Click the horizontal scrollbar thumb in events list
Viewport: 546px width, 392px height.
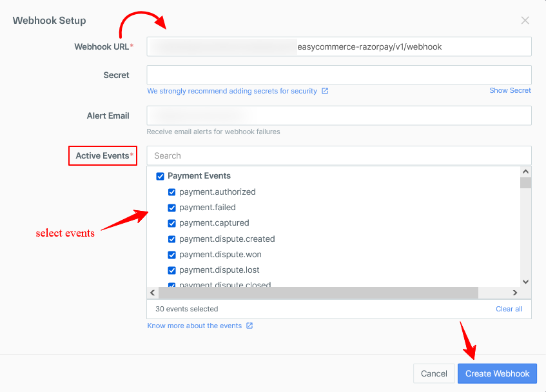[x=318, y=293]
